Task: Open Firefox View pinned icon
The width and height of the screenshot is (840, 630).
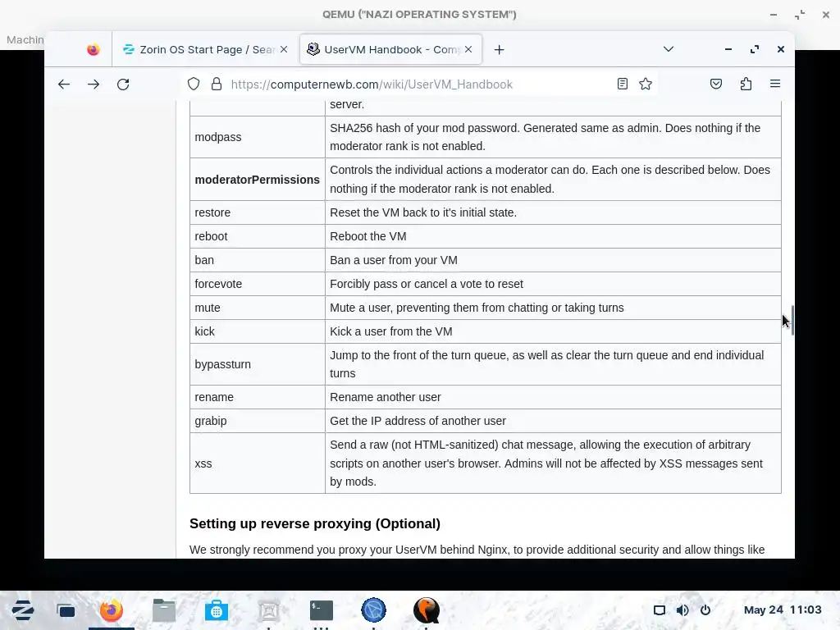Action: tap(94, 50)
